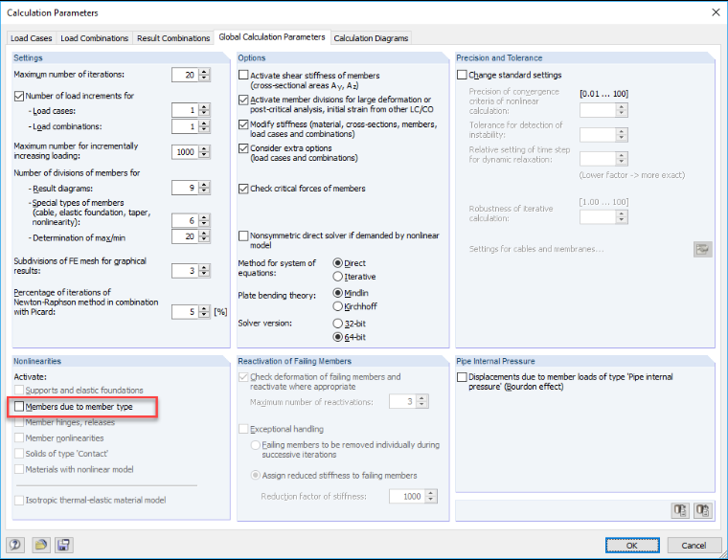Choose Kirchhoff plate bending theory
The image size is (728, 560).
pyautogui.click(x=338, y=306)
